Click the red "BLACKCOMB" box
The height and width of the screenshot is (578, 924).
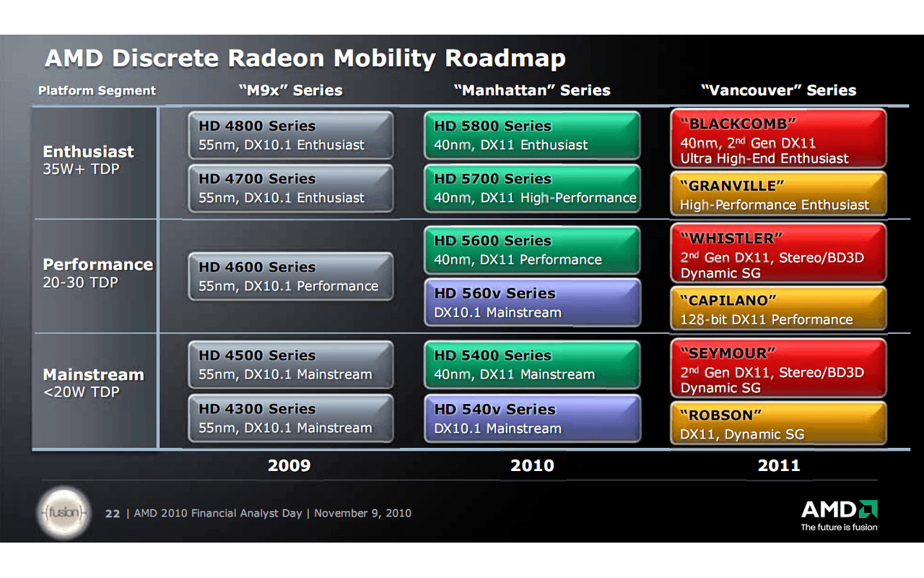778,139
